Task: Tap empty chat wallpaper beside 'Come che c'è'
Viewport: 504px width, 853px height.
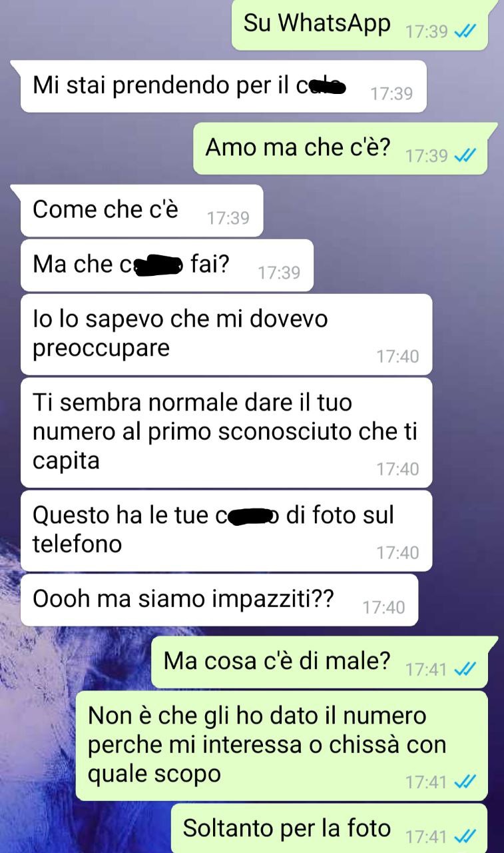Action: point(379,211)
